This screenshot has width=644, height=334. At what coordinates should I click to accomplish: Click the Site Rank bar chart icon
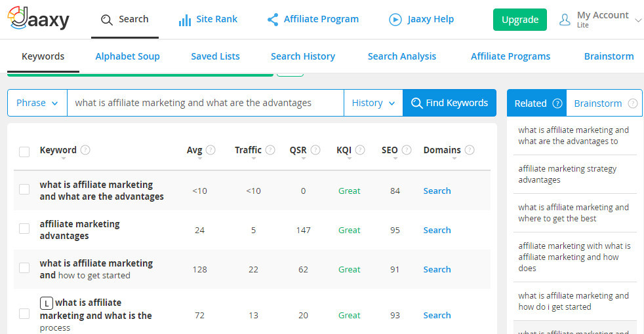point(185,20)
